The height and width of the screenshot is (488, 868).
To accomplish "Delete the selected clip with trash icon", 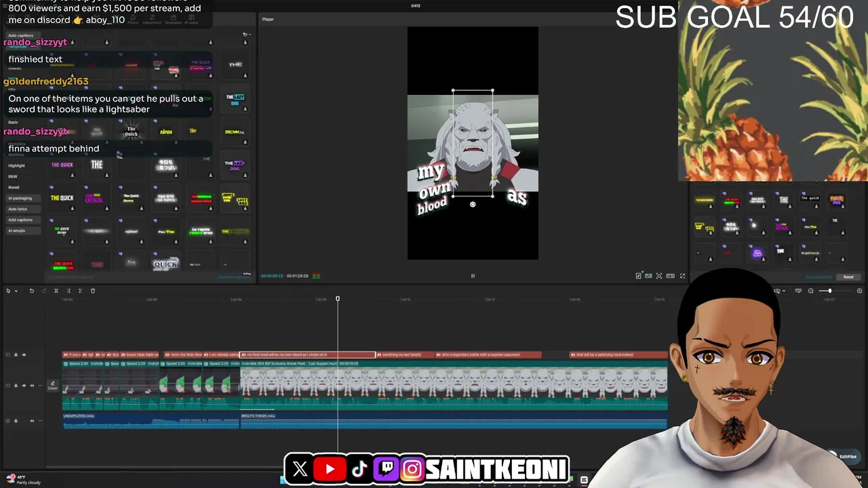I will tap(93, 291).
